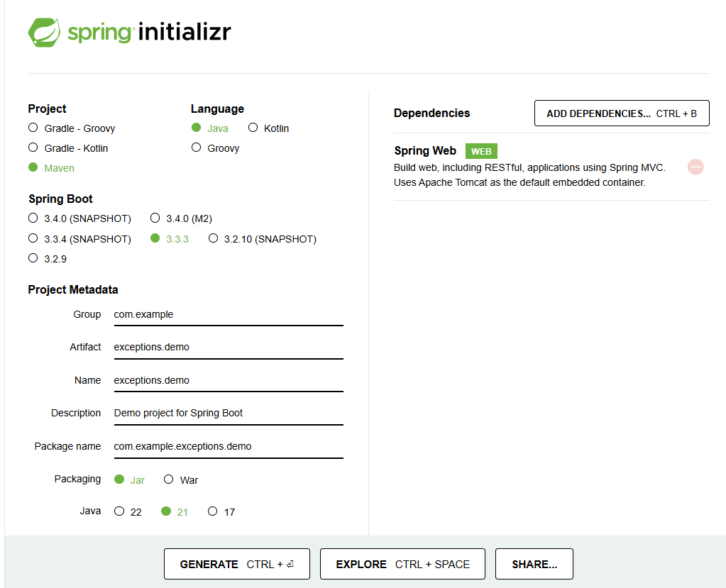Click the Packaging label
This screenshot has height=588, width=726.
(x=77, y=479)
